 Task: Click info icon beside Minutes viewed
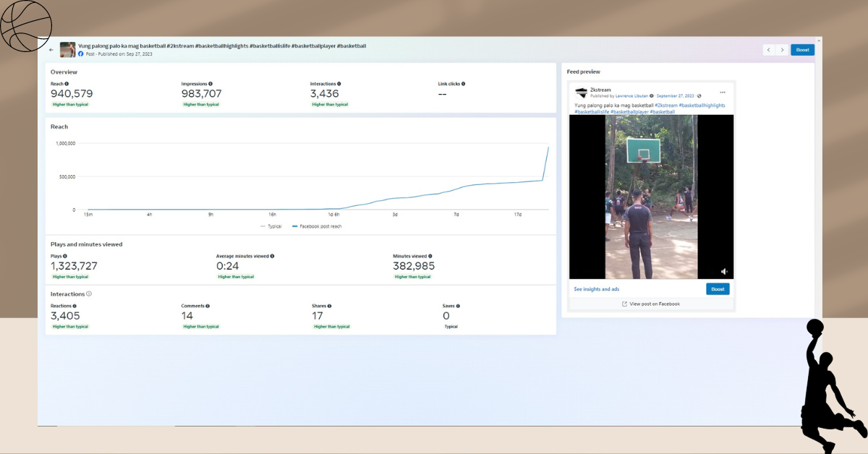[x=430, y=256]
